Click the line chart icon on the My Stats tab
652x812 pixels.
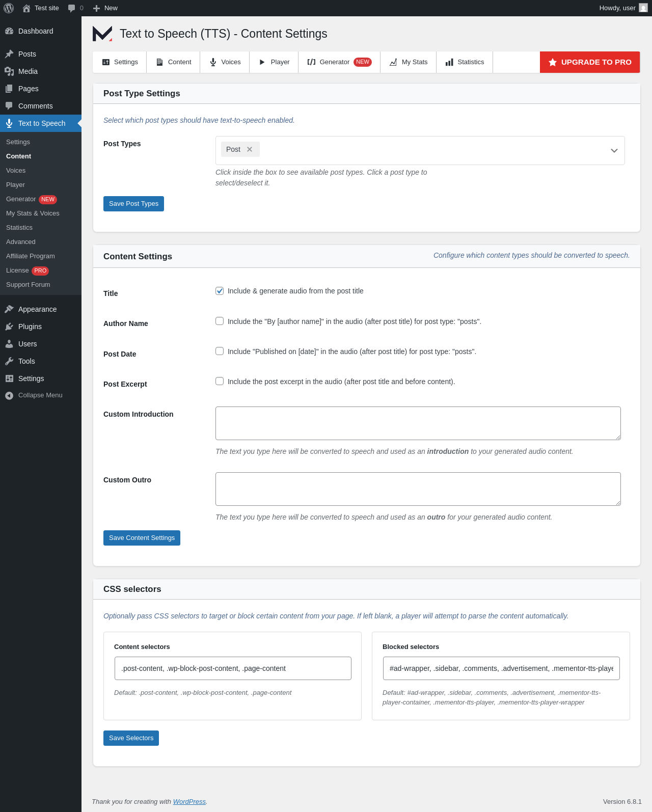click(393, 62)
